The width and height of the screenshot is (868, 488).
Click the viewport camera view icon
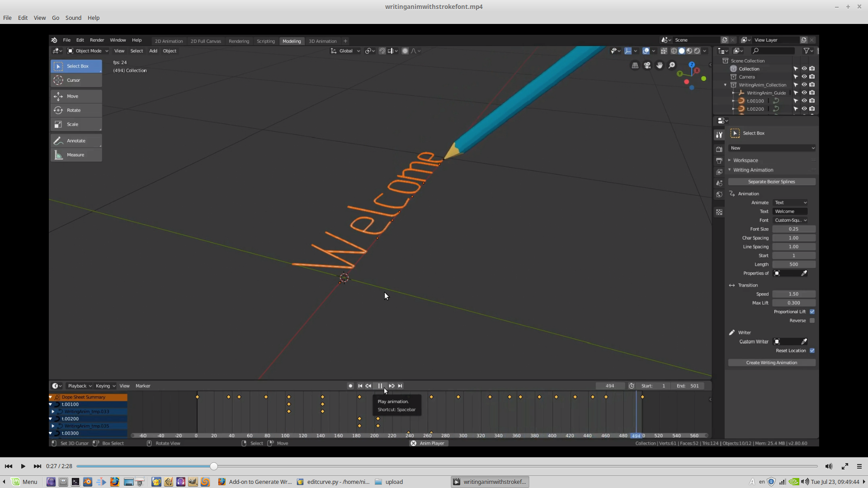click(x=647, y=66)
